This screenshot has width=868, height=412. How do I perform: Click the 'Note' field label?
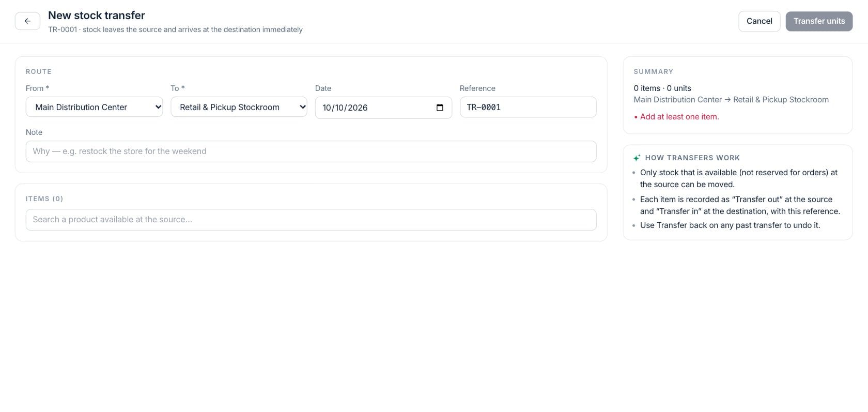[x=34, y=132]
